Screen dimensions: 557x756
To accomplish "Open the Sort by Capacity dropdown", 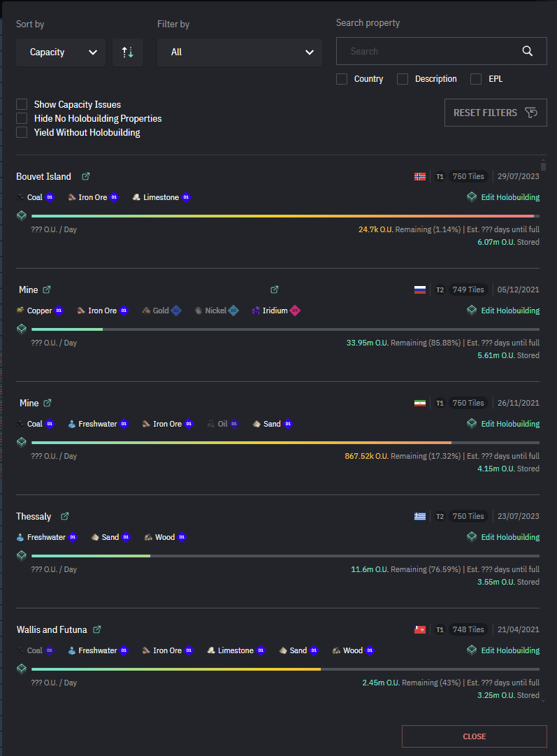I will [61, 52].
